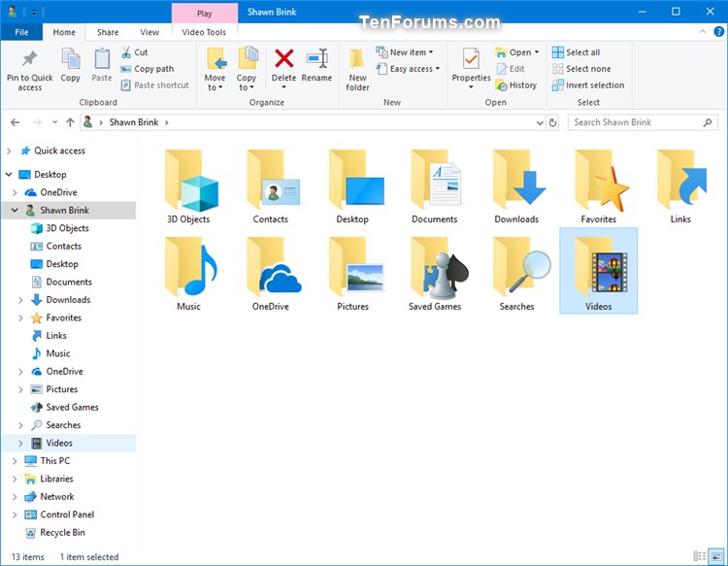
Task: Click Invert selection in ribbon
Action: [588, 85]
